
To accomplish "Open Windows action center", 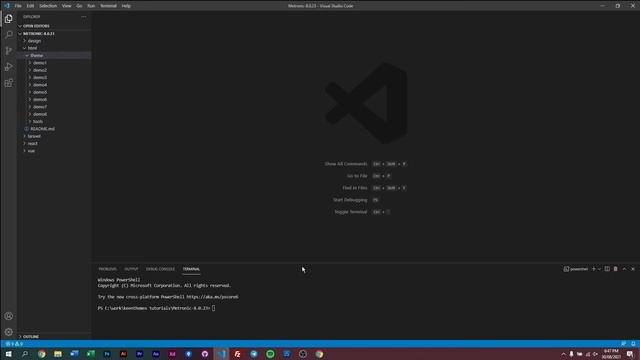I will 631,354.
